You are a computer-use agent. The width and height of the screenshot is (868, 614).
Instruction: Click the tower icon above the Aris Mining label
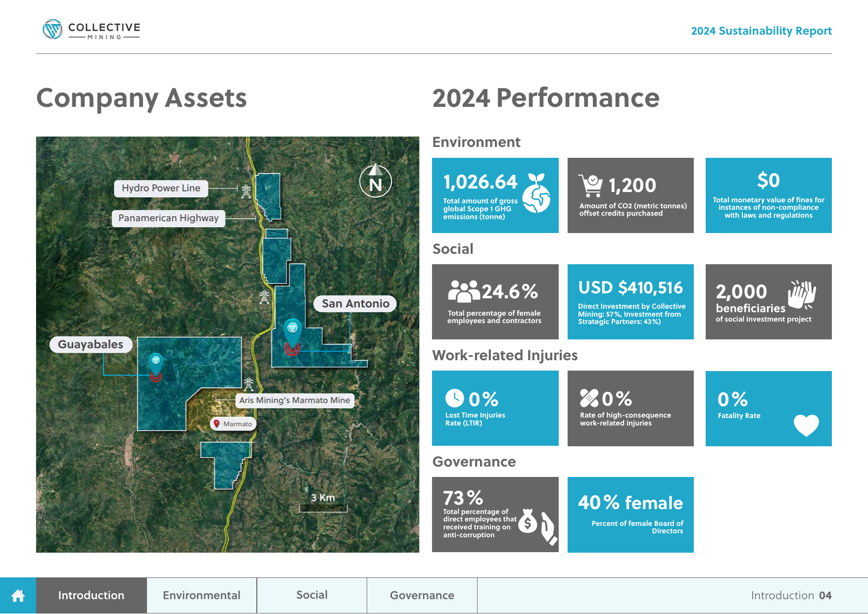(248, 384)
